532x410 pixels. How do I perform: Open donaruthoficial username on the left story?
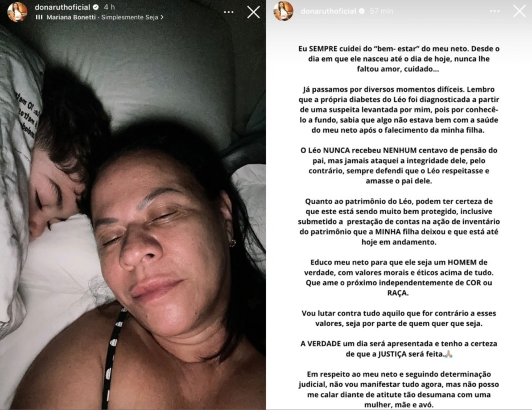tap(63, 7)
